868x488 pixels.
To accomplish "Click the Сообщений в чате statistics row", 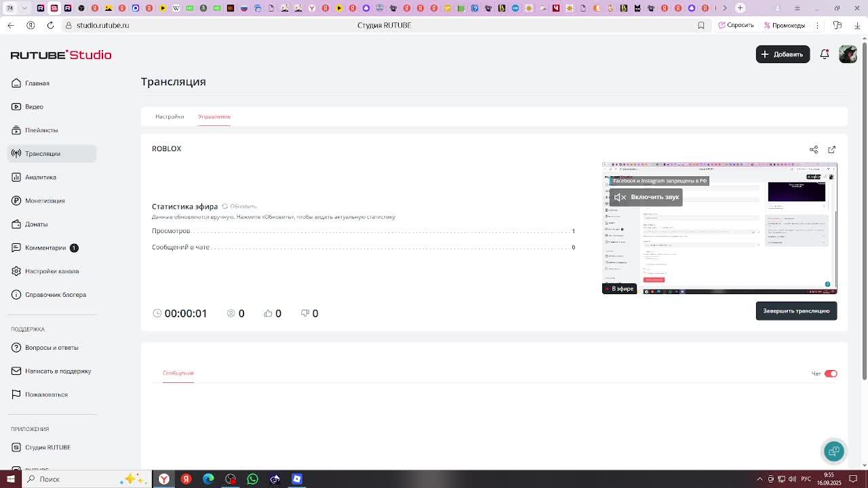I will pos(363,247).
